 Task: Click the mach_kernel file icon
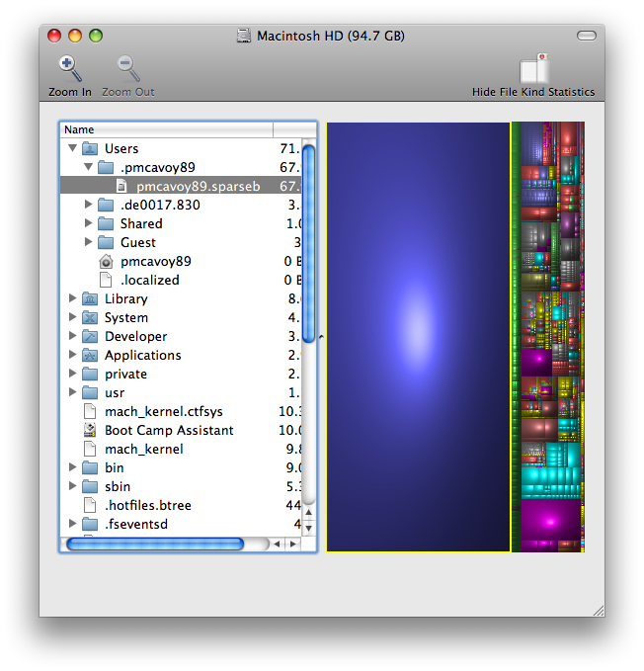[90, 449]
